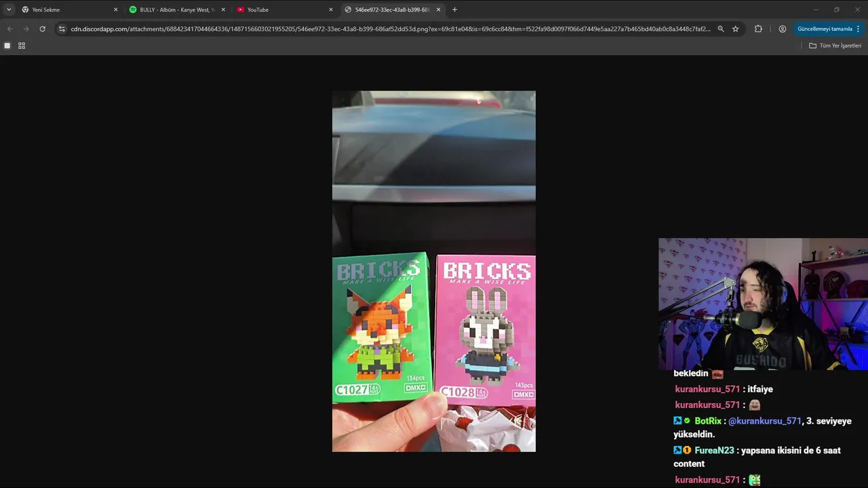This screenshot has height=488, width=868.
Task: Open Tüm Yer İşaretleri bookmarks folder
Action: point(835,45)
